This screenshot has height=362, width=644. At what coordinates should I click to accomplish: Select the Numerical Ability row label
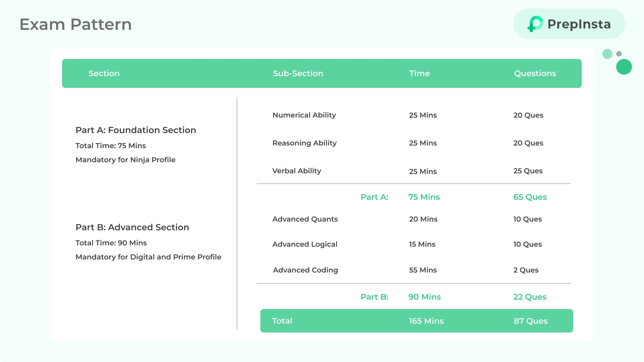304,115
